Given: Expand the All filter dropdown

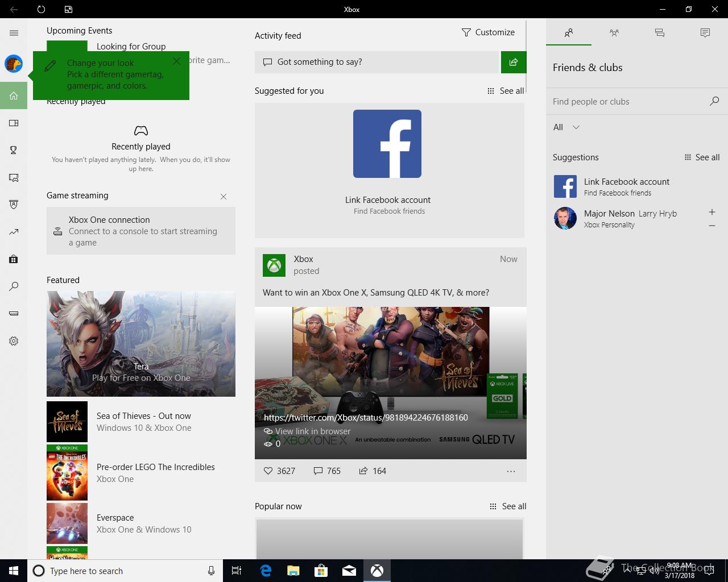Looking at the screenshot, I should click(x=566, y=127).
